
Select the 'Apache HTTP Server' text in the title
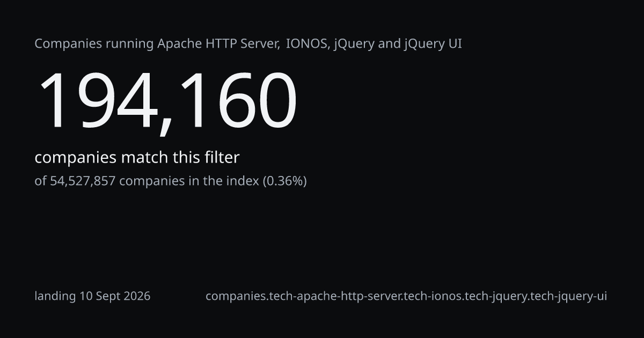(218, 44)
